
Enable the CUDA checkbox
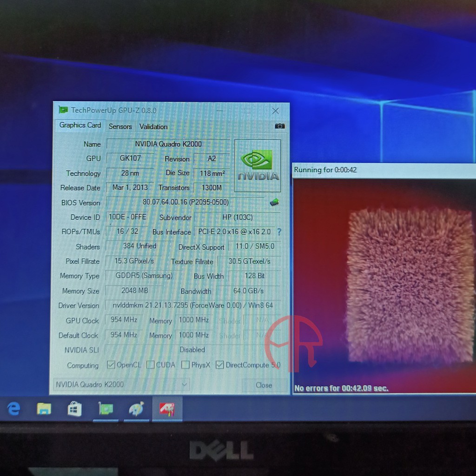pos(151,365)
